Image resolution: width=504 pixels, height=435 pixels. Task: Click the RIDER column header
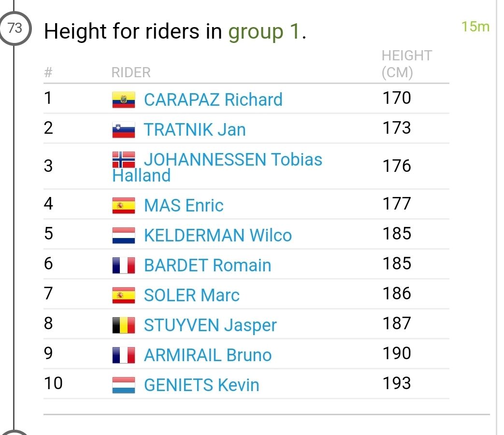click(131, 73)
